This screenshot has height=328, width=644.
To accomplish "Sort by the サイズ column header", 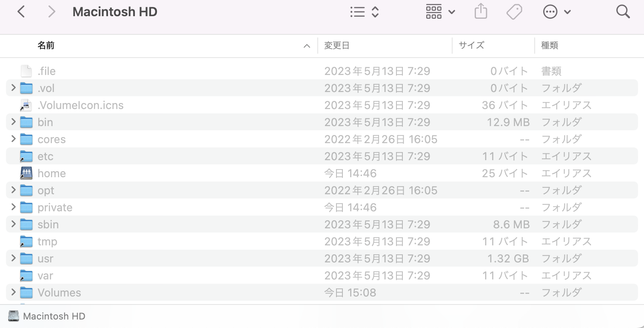I will (471, 46).
